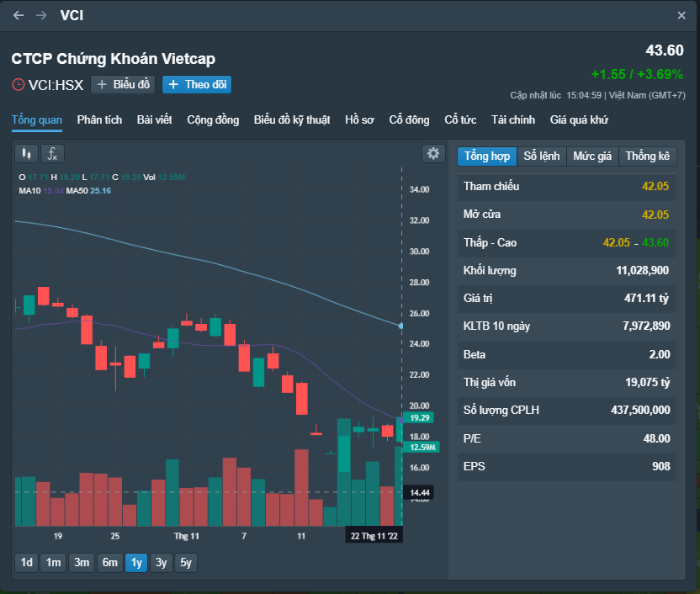Go forward with the right arrow
Image resolution: width=700 pixels, height=594 pixels.
(x=41, y=15)
